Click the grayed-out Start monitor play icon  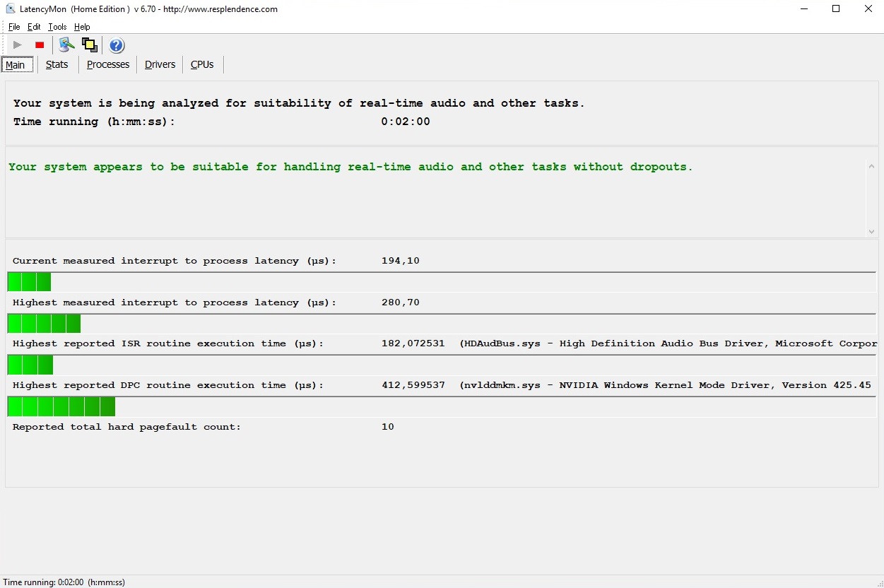click(18, 45)
